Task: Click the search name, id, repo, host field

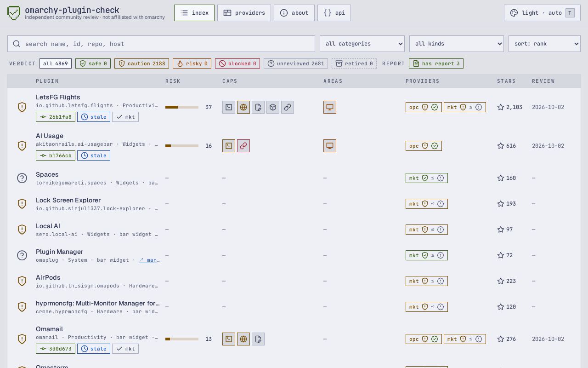Action: click(161, 44)
